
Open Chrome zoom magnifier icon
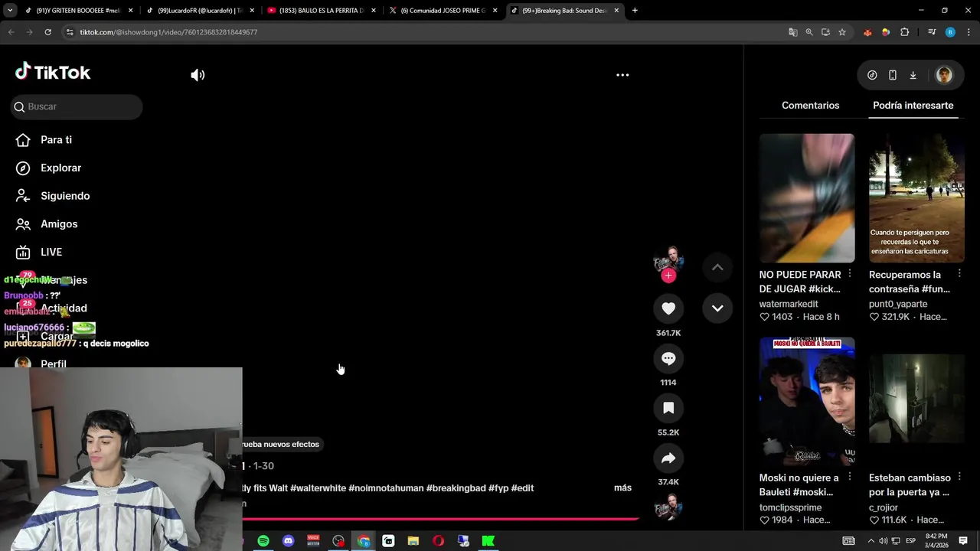coord(809,32)
